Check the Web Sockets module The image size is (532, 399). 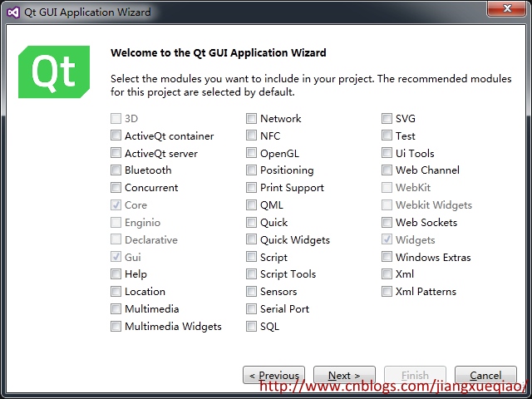point(387,222)
